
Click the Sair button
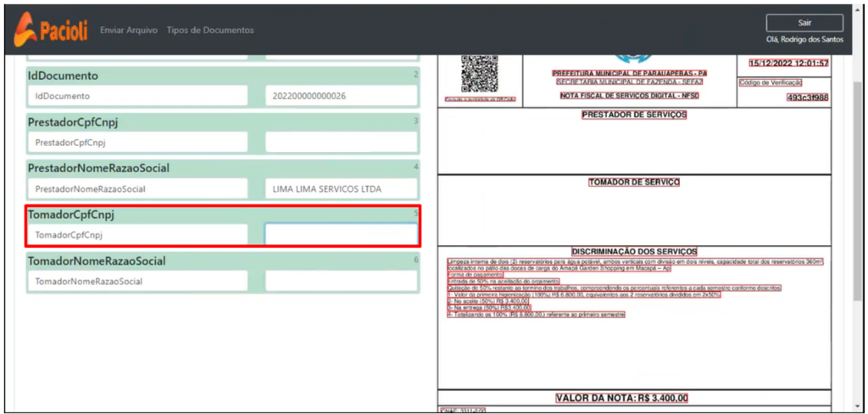coord(804,23)
